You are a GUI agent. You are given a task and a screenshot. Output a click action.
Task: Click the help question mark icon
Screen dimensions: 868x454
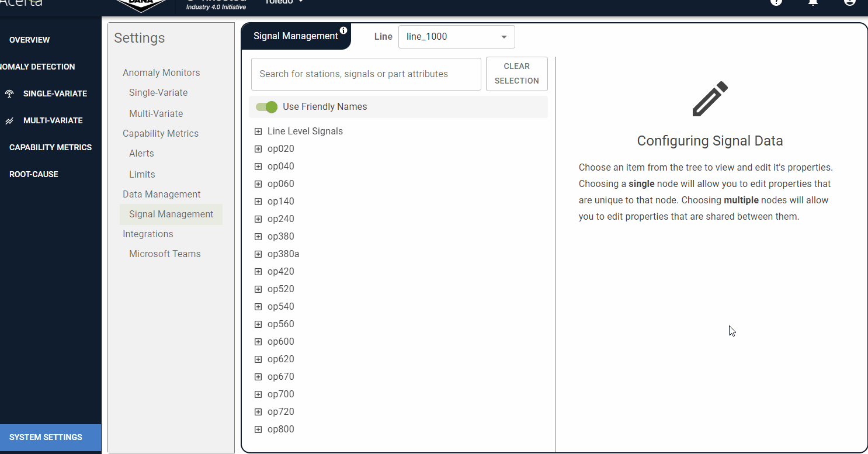click(x=776, y=2)
